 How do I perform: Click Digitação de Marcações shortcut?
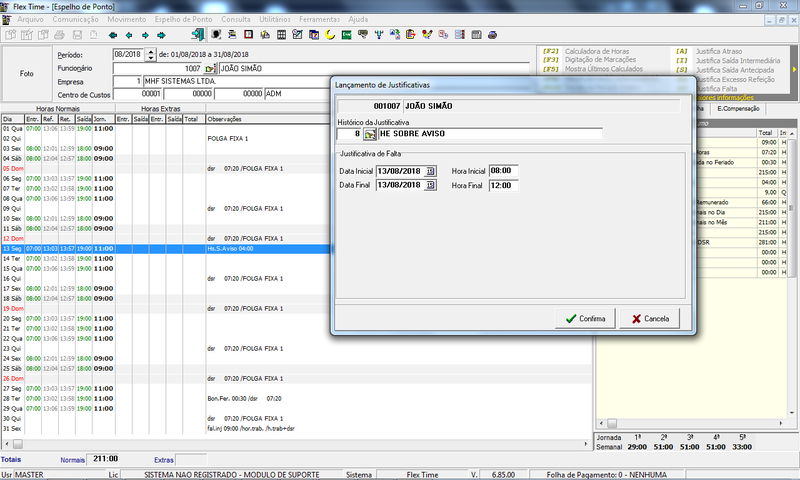point(600,60)
